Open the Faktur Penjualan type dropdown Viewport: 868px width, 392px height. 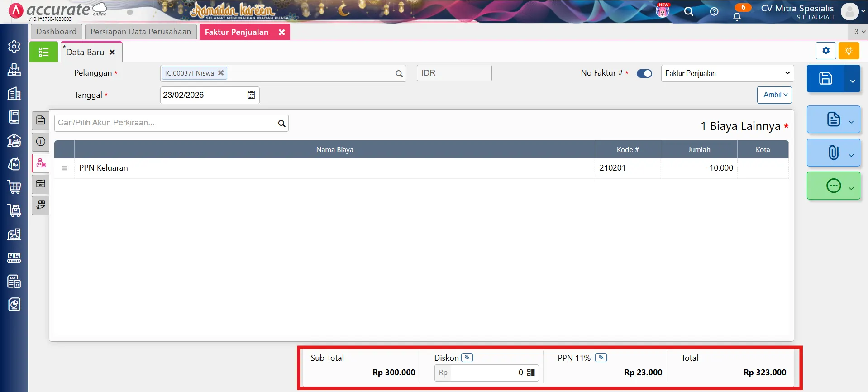pos(727,73)
